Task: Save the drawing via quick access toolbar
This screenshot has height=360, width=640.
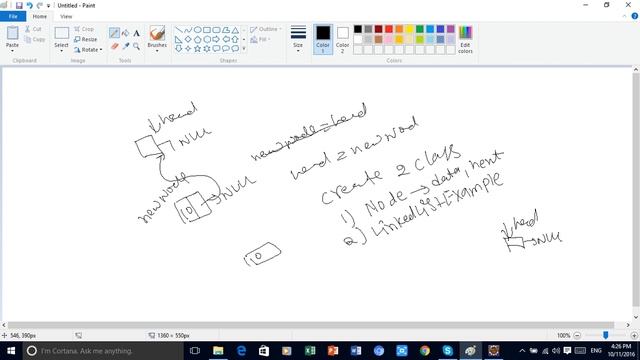Action: (19, 6)
